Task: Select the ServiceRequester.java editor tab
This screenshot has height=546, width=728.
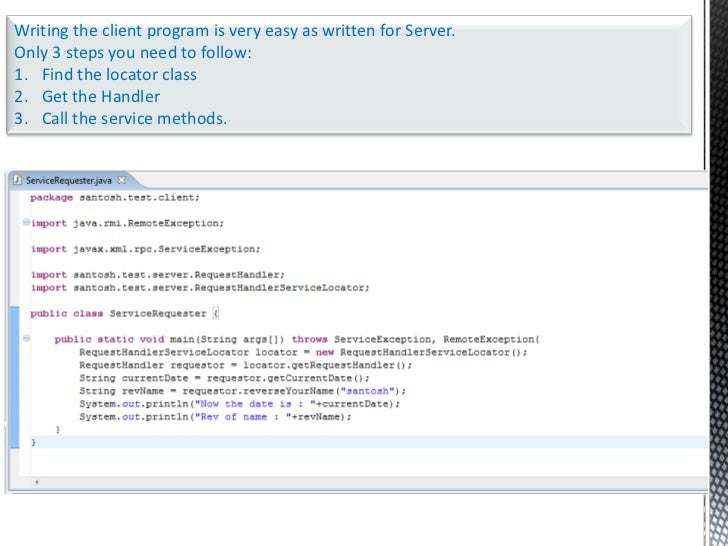Action: [68, 180]
